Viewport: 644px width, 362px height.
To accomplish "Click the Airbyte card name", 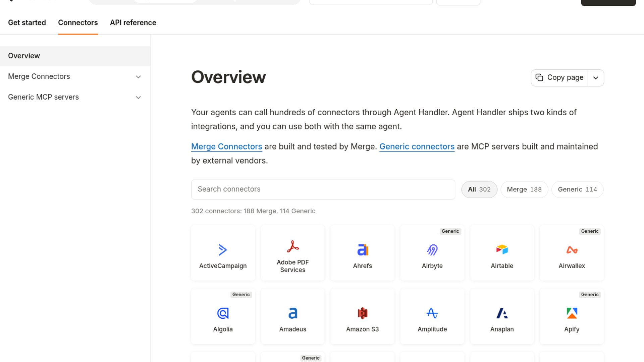I will tap(432, 266).
